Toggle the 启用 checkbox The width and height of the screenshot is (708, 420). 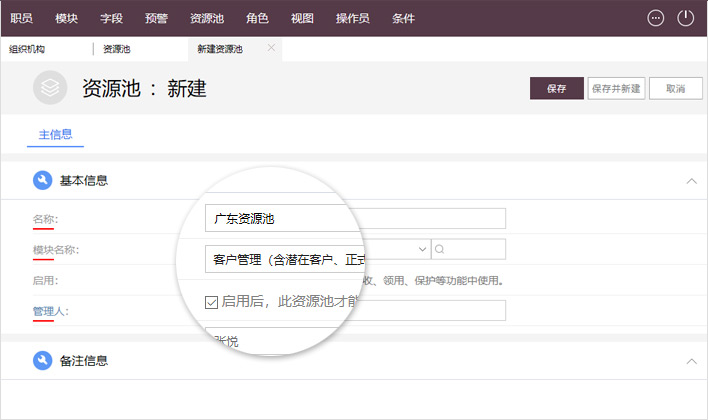[x=211, y=301]
